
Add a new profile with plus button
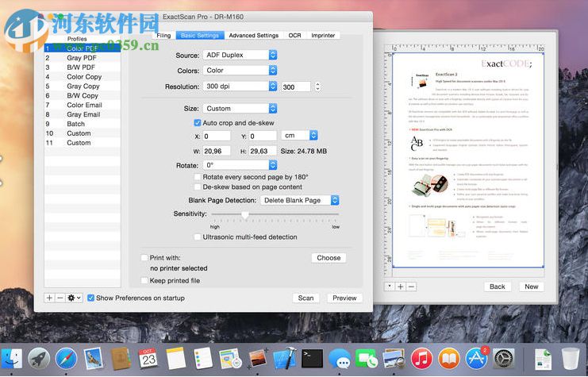[x=49, y=298]
